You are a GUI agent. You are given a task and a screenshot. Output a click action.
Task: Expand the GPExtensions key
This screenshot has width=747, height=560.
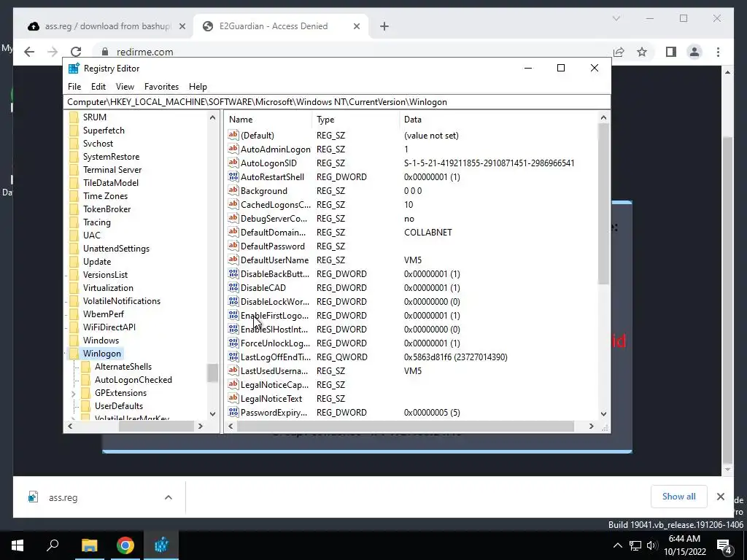coord(74,393)
